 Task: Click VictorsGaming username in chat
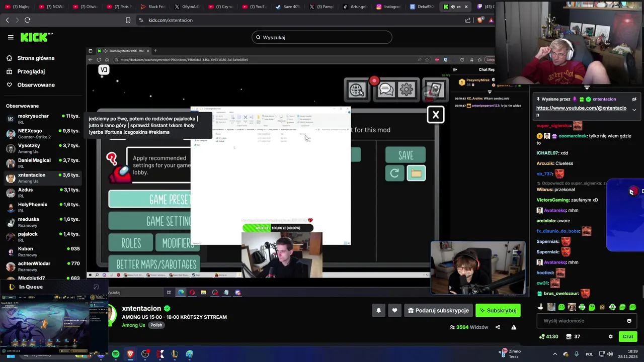[x=553, y=200]
